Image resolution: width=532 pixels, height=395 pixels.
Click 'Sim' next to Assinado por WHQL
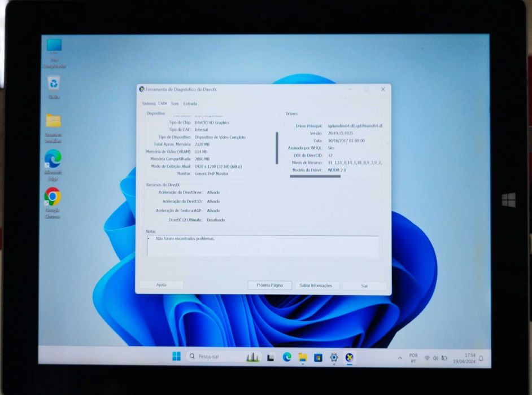click(x=331, y=148)
